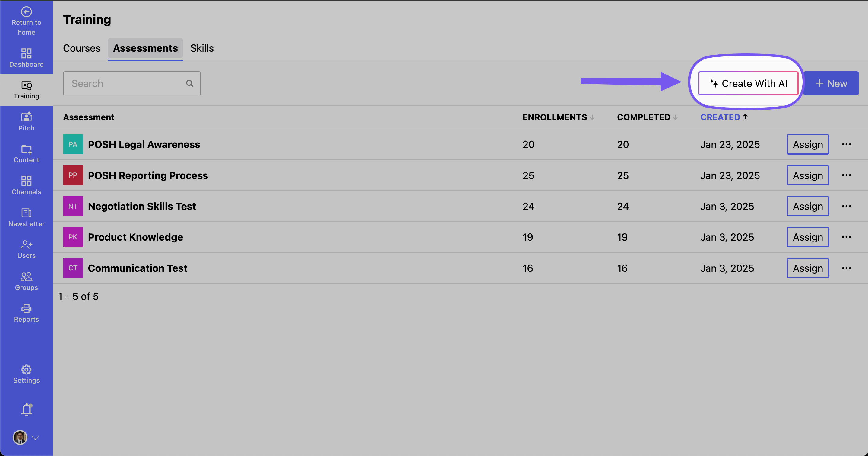The image size is (868, 456).
Task: Click the Create With AI button
Action: tap(748, 83)
